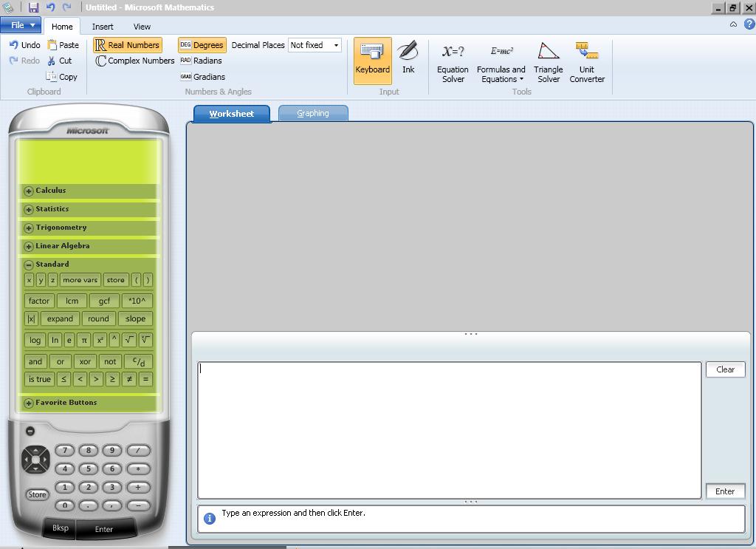Click the factor calculator button
The width and height of the screenshot is (756, 549).
(39, 301)
